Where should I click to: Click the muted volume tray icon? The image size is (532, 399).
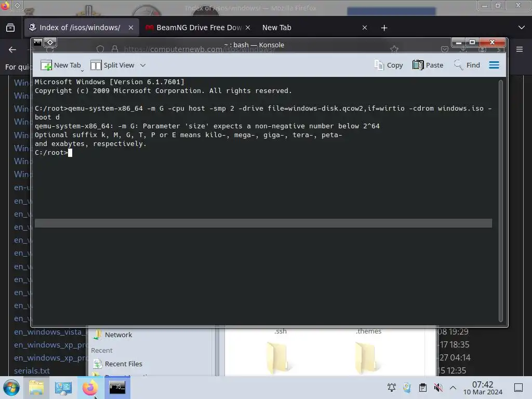click(x=438, y=388)
